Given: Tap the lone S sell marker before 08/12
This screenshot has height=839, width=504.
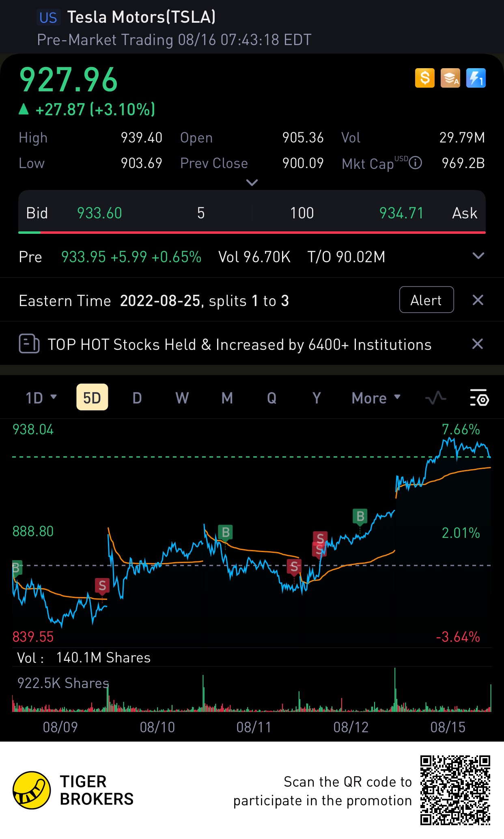Looking at the screenshot, I should (294, 567).
